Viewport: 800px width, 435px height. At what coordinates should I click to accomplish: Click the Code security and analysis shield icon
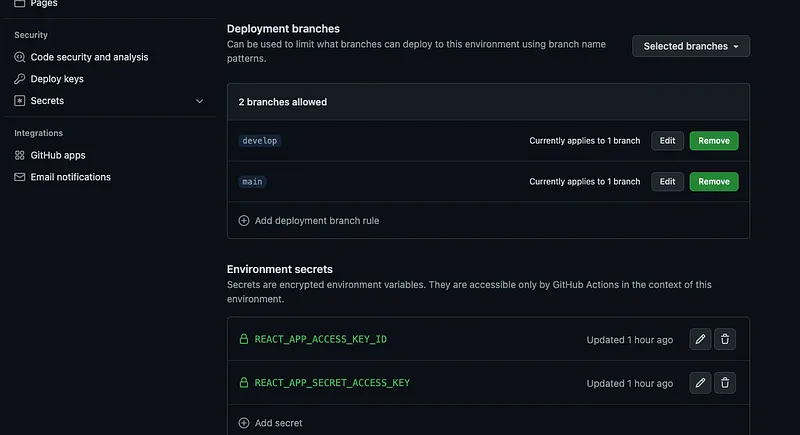[x=19, y=57]
